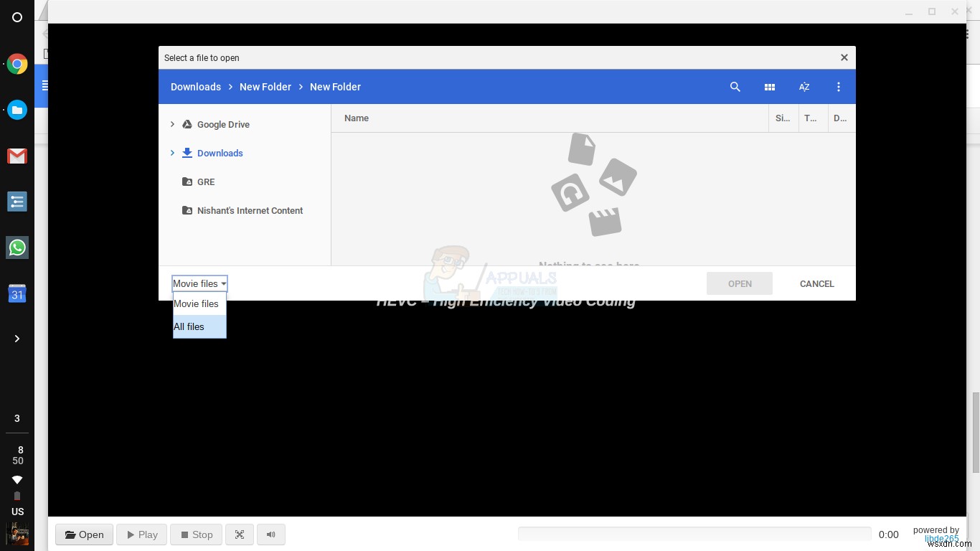Collapse the Downloads tree in the sidebar
980x551 pixels.
click(172, 153)
